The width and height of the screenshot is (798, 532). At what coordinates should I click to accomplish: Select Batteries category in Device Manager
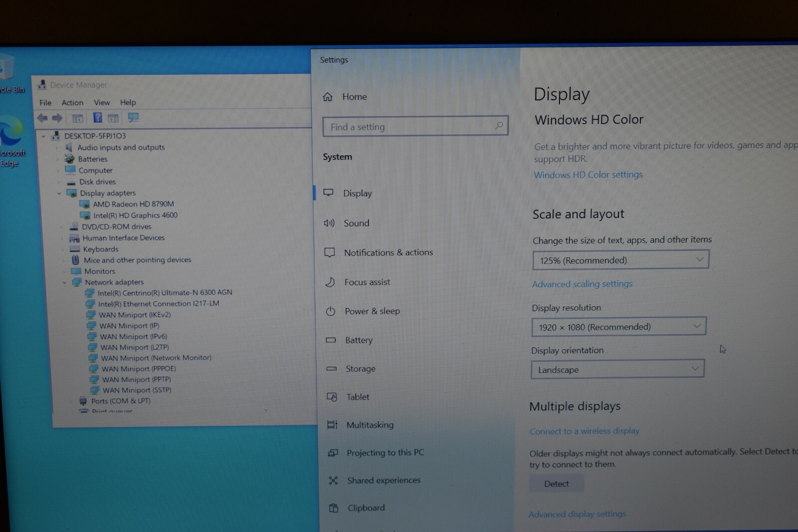(x=92, y=159)
